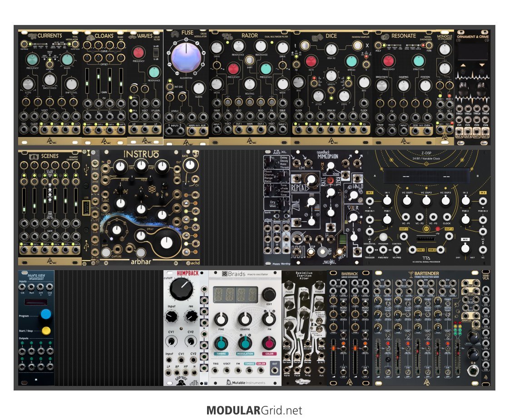Click the Slope knob on Currents
Screen dimensions: 509x420
coord(28,84)
